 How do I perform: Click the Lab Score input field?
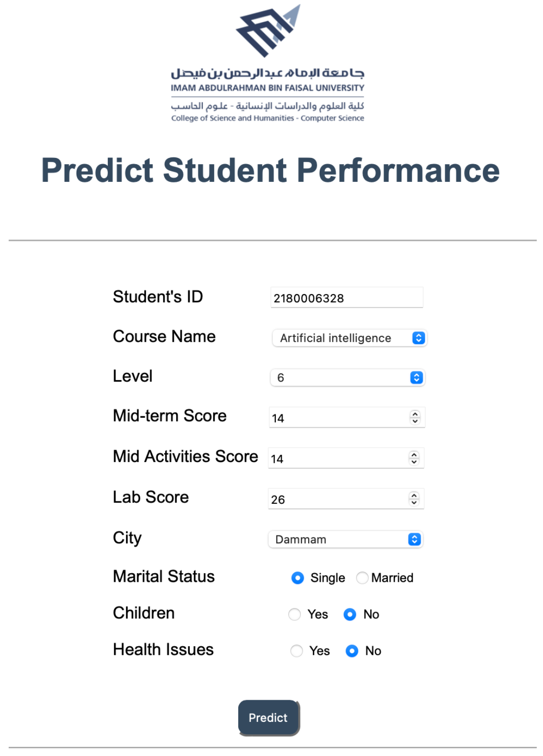338,500
